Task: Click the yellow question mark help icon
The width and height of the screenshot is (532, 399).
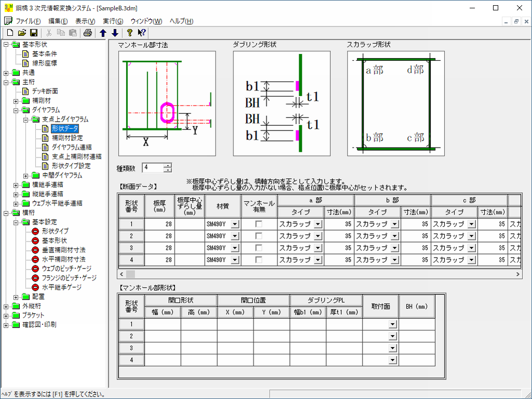Action: coord(130,33)
